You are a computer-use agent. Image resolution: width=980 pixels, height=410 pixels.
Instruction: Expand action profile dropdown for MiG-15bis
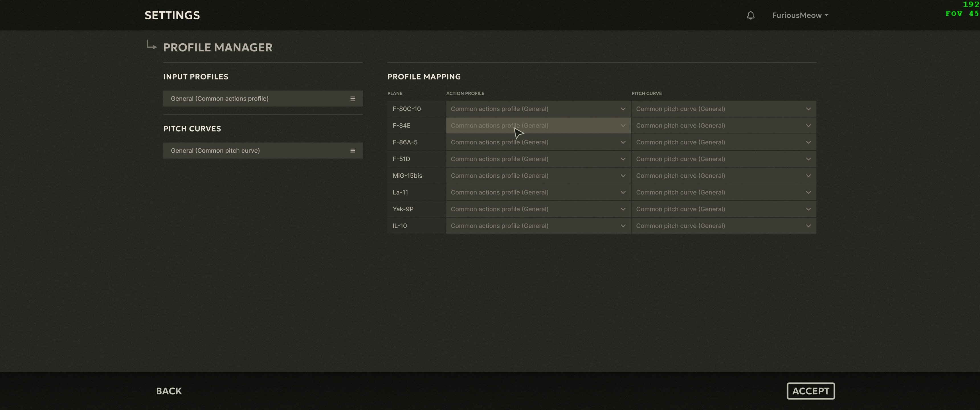coord(538,176)
